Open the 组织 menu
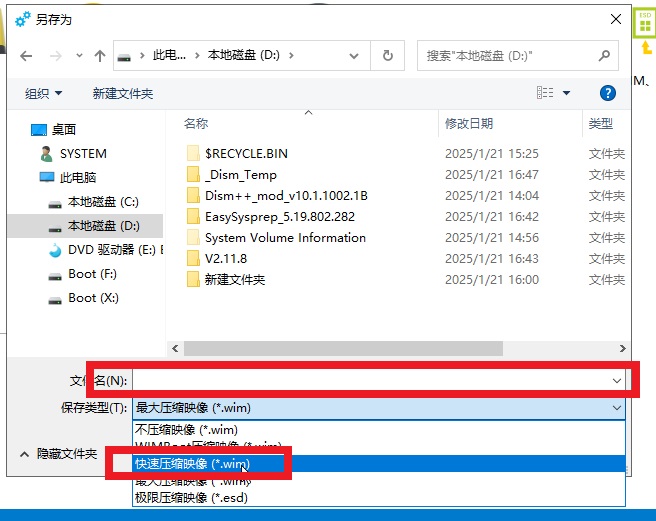656x521 pixels. pyautogui.click(x=43, y=93)
